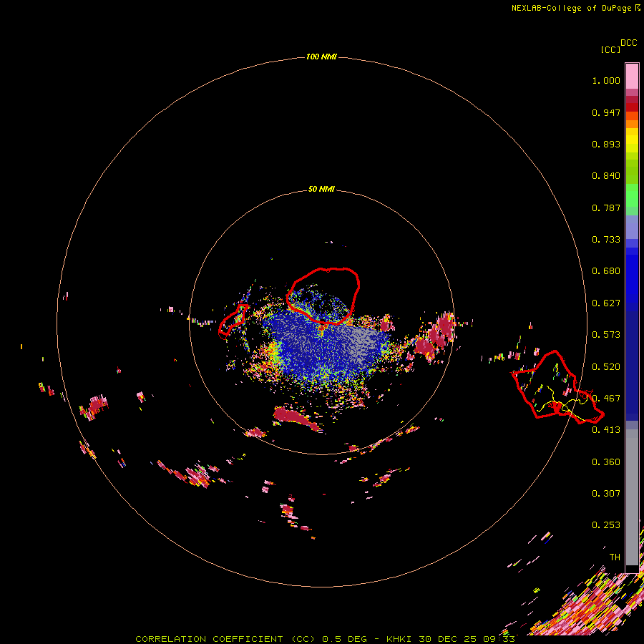Viewport: 644px width, 644px height.
Task: Click the 0.360 value on color scale
Action: [x=606, y=462]
